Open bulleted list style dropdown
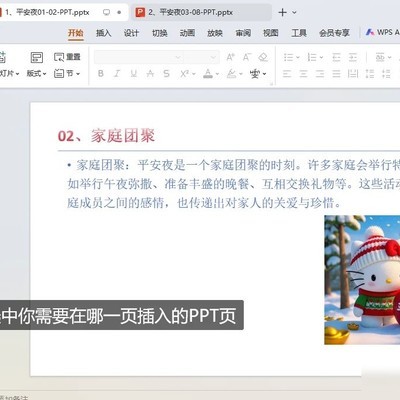 click(298, 58)
